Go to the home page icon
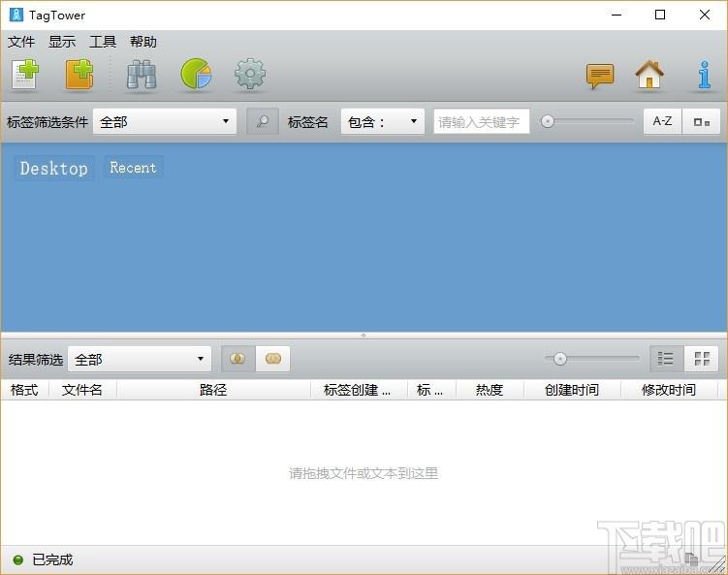This screenshot has height=575, width=728. pyautogui.click(x=649, y=75)
